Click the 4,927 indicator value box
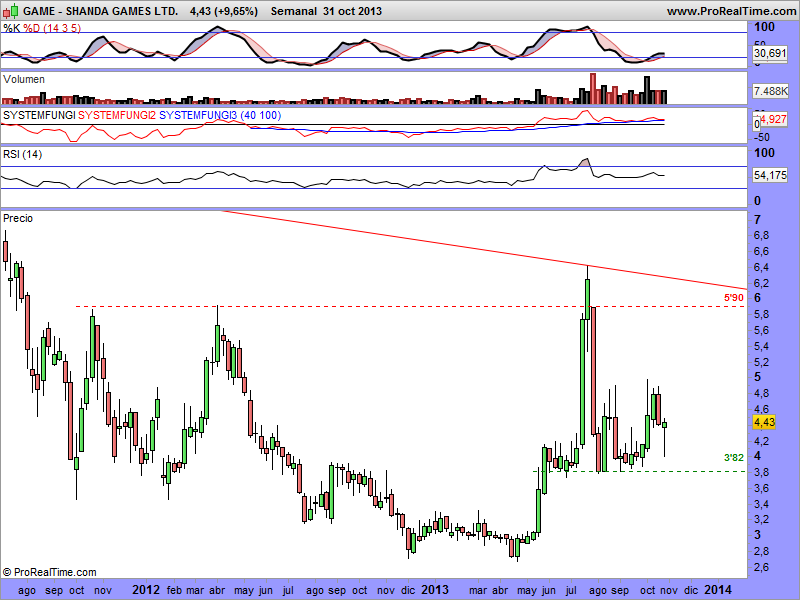 click(x=773, y=119)
